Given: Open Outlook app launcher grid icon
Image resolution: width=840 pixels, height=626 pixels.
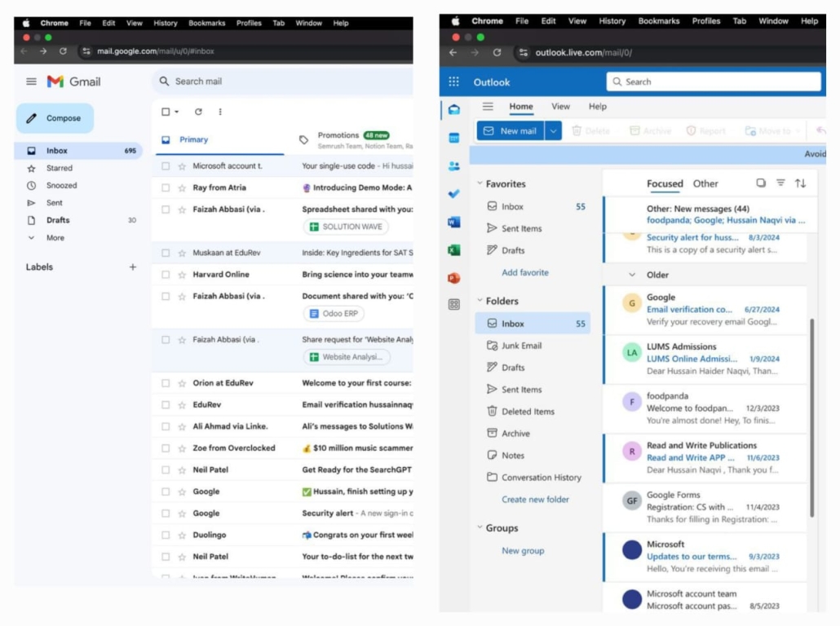Looking at the screenshot, I should [x=453, y=82].
